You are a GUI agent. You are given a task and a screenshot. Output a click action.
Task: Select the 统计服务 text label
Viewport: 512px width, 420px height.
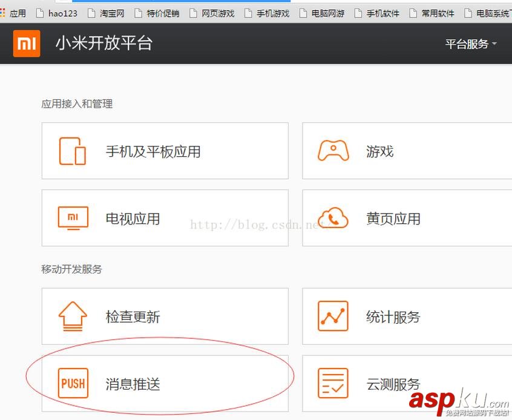click(x=393, y=317)
